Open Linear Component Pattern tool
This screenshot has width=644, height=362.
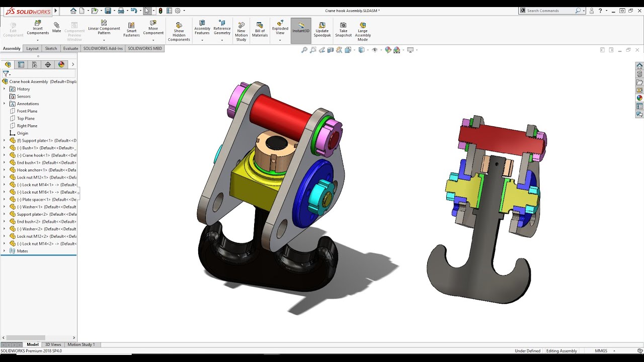104,28
